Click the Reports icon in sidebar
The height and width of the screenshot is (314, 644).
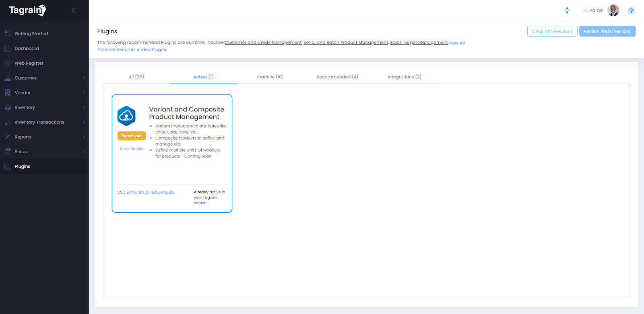point(8,137)
